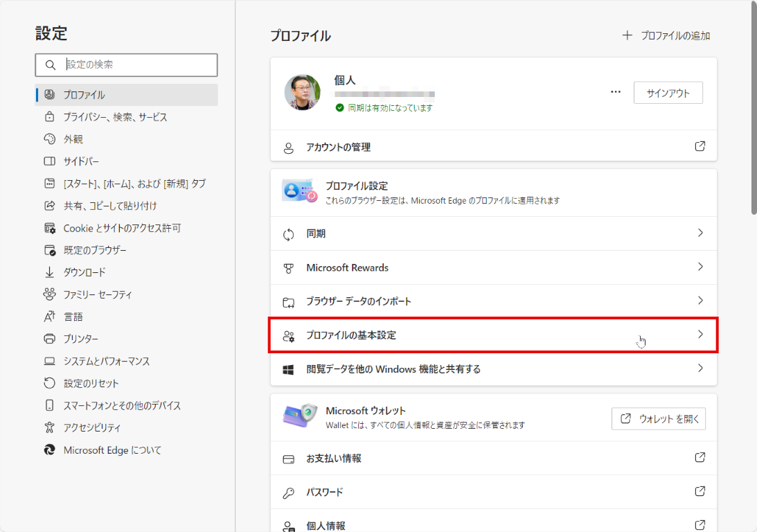Click the key icon next to パスワード

point(289,493)
